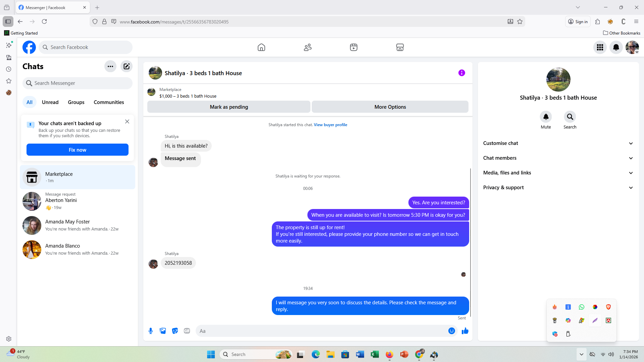Select the Groups chats tab

pos(76,102)
